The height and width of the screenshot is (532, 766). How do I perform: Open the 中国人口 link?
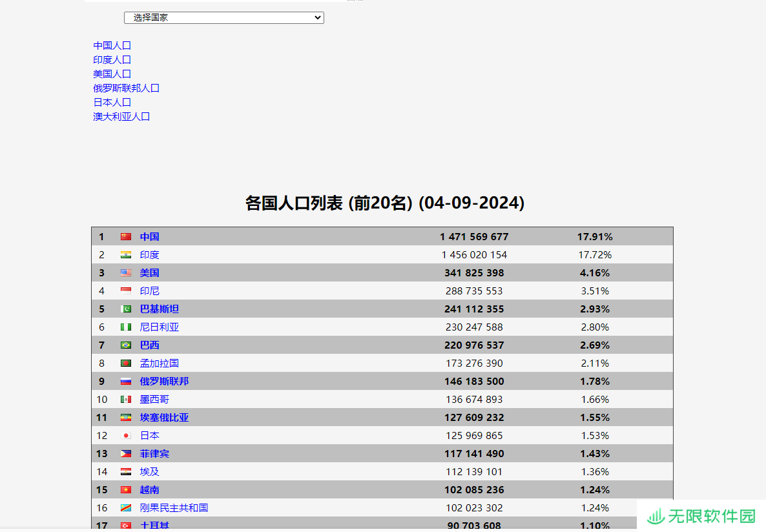click(x=112, y=45)
